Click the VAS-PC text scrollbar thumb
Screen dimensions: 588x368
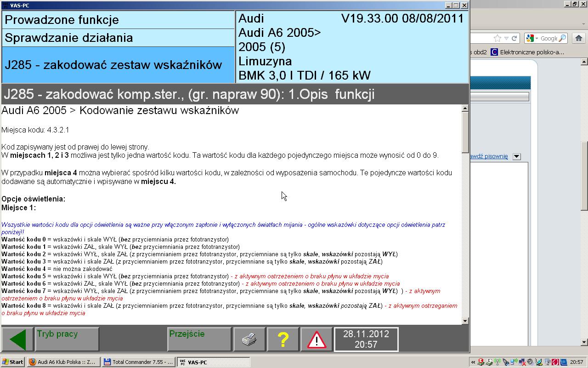click(465, 132)
